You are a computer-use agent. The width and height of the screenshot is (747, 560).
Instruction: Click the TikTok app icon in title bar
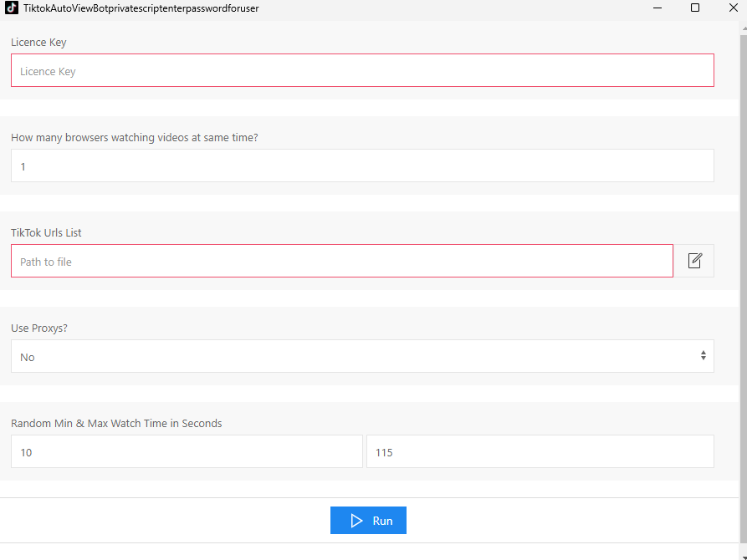click(x=12, y=8)
